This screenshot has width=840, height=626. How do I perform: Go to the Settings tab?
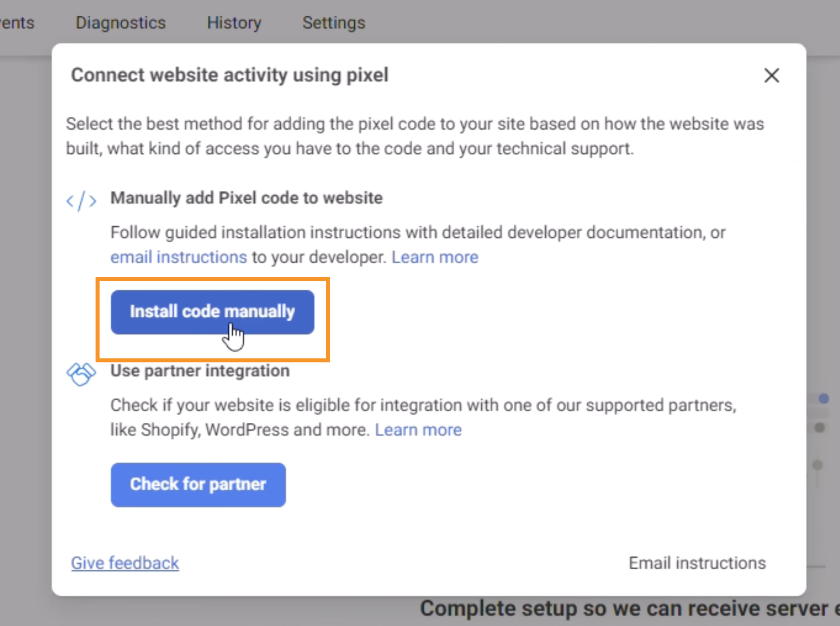pos(333,23)
